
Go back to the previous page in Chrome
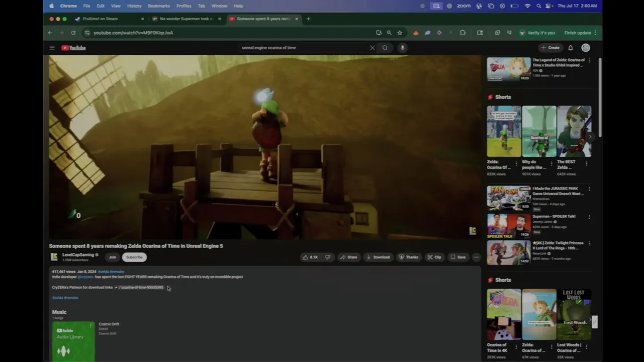(50, 33)
